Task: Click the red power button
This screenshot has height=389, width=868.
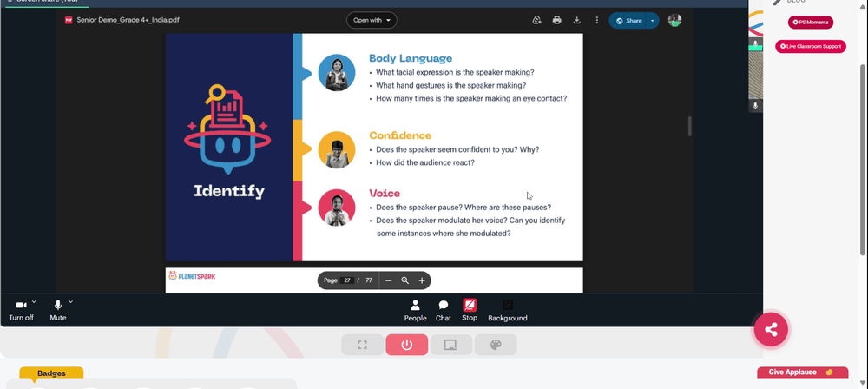Action: 407,345
